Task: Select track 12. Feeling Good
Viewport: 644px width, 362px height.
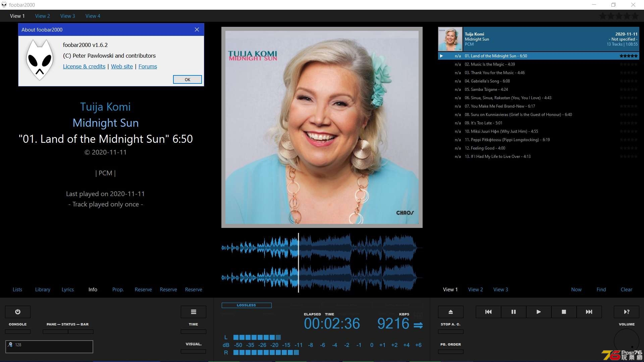Action: (x=538, y=148)
